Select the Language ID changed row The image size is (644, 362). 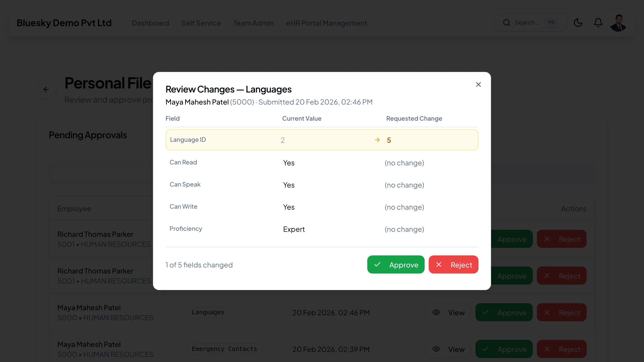click(x=322, y=140)
